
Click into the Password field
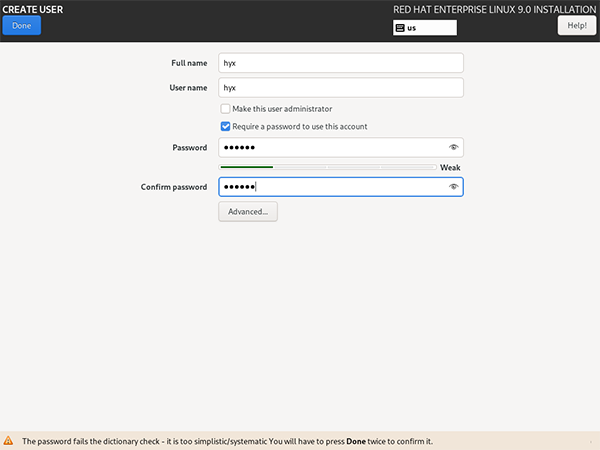pos(341,147)
